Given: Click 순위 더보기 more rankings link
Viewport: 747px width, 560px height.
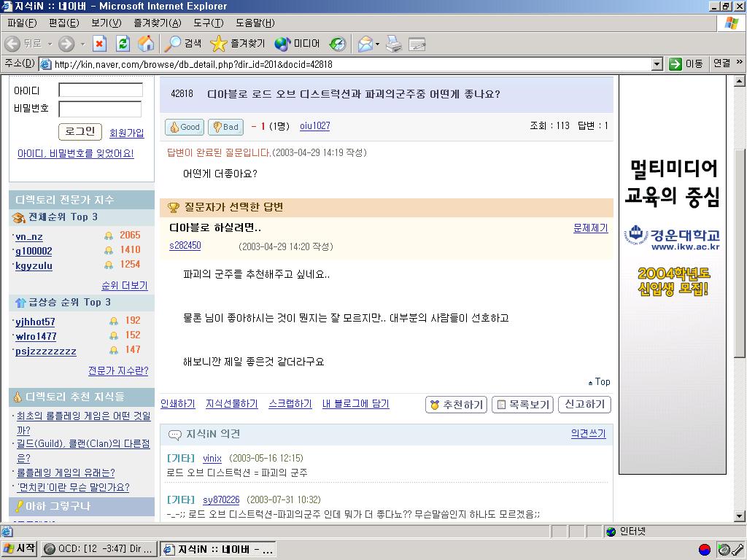Looking at the screenshot, I should [x=125, y=286].
